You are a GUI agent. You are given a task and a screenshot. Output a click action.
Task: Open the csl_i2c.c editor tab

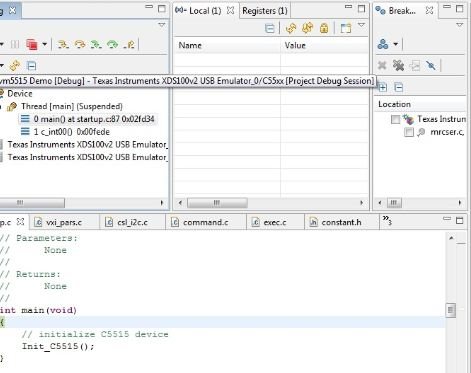(132, 222)
